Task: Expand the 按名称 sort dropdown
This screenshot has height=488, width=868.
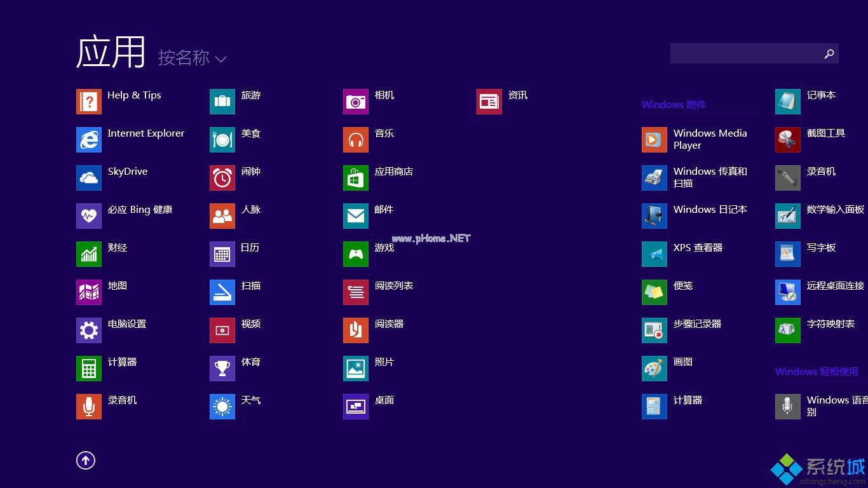Action: tap(192, 58)
